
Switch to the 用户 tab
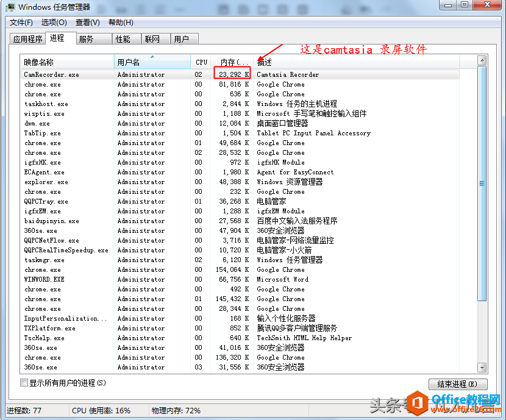[x=184, y=39]
